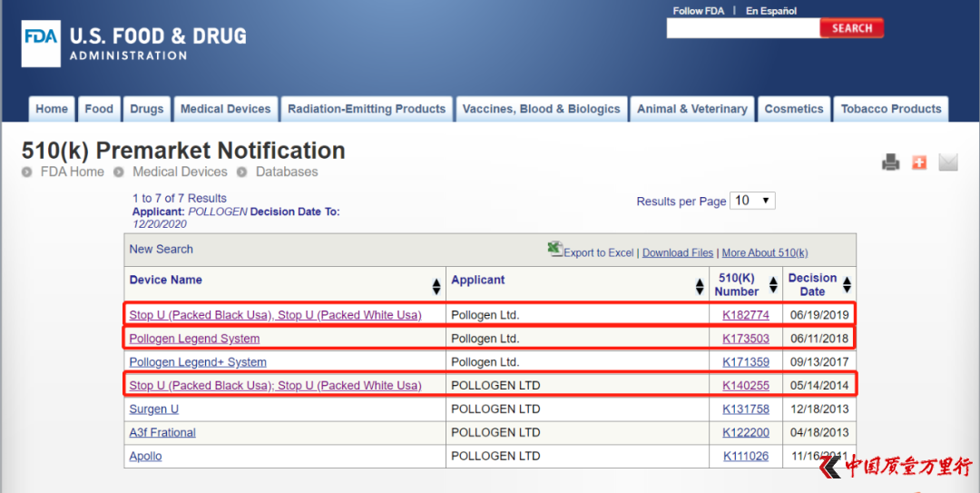Click the print page icon
Screen dimensions: 980x493
click(891, 163)
